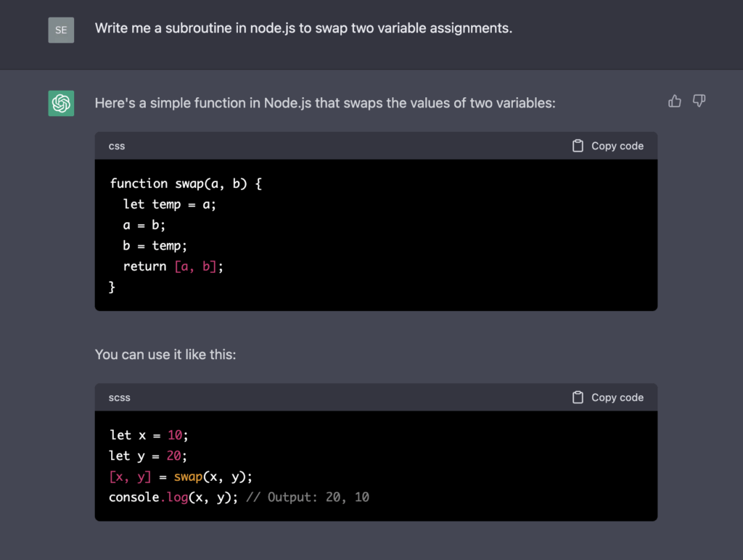
Task: Click the SE user avatar
Action: [x=61, y=30]
